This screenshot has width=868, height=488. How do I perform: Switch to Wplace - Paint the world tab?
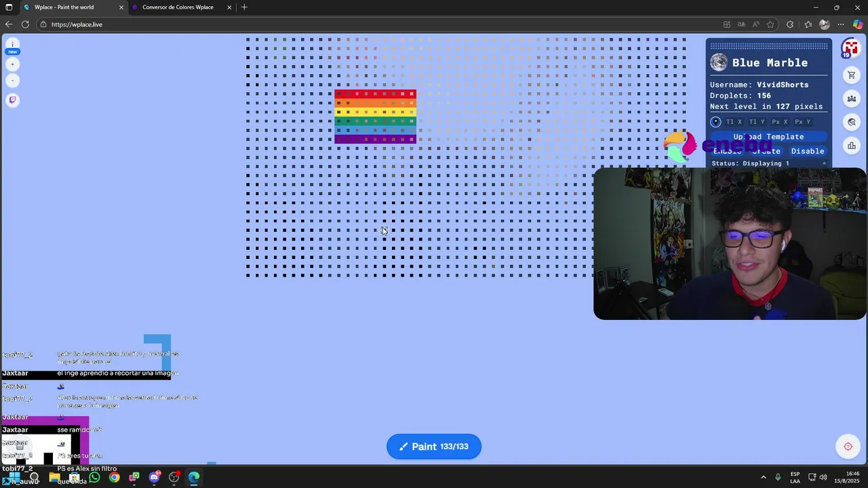point(73,7)
